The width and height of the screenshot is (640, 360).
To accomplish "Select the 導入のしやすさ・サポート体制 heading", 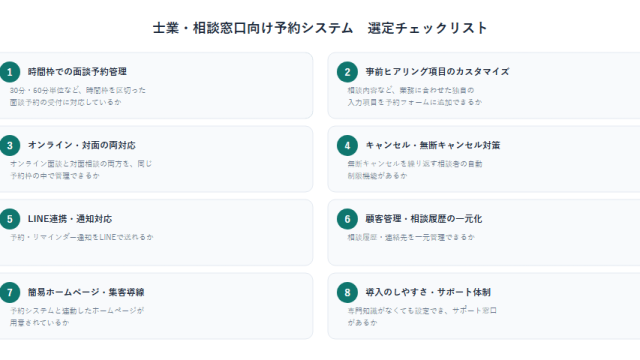I will (x=428, y=292).
